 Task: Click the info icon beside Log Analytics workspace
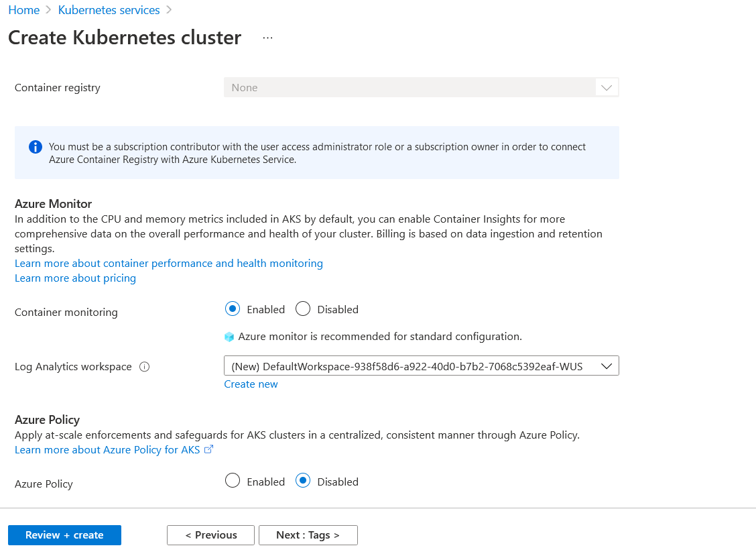click(x=144, y=367)
